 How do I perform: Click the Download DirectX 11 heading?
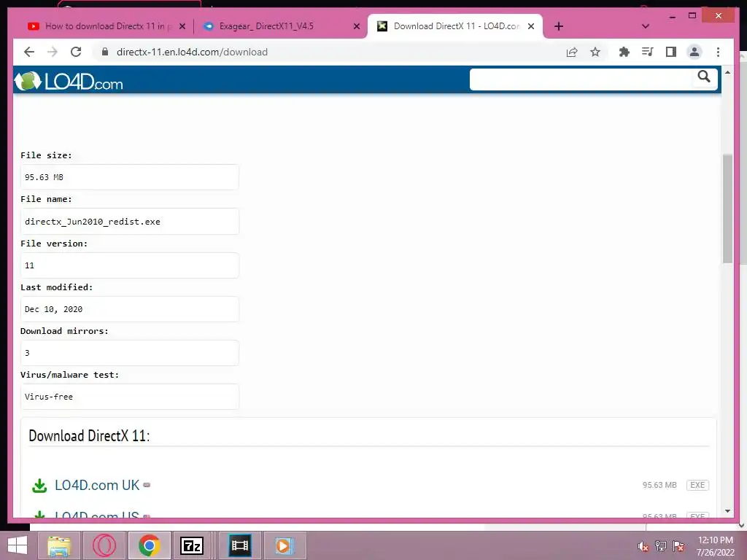(x=89, y=436)
